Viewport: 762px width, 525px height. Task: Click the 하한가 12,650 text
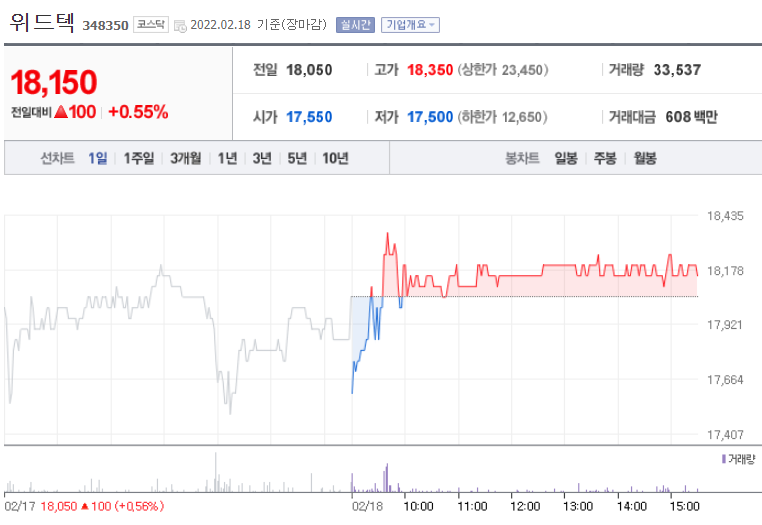(x=502, y=117)
